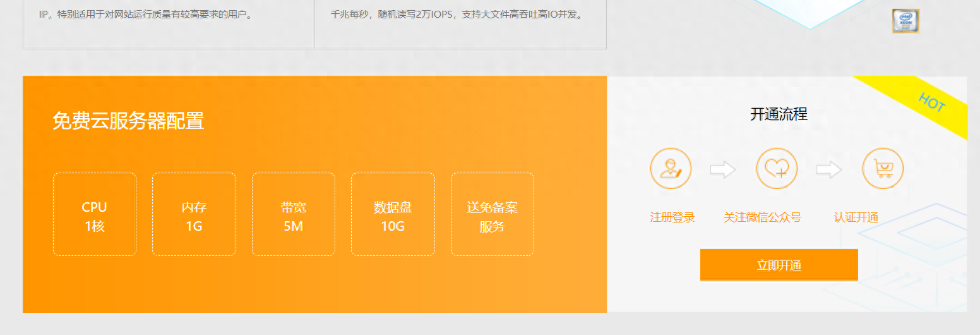Select the CPU 1核 configuration box
980x335 pixels.
click(x=95, y=215)
